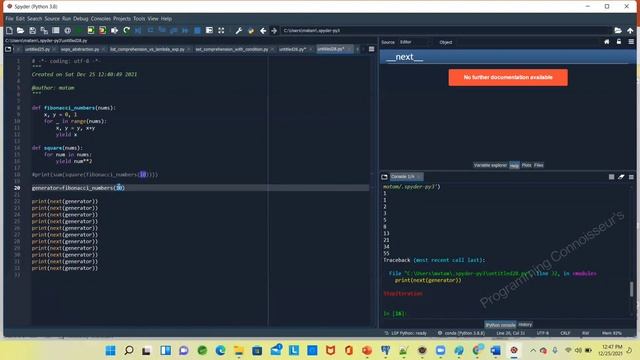The image size is (640, 360).
Task: Switch to the set_comprehension_with_condition.py tab
Action: [231, 49]
